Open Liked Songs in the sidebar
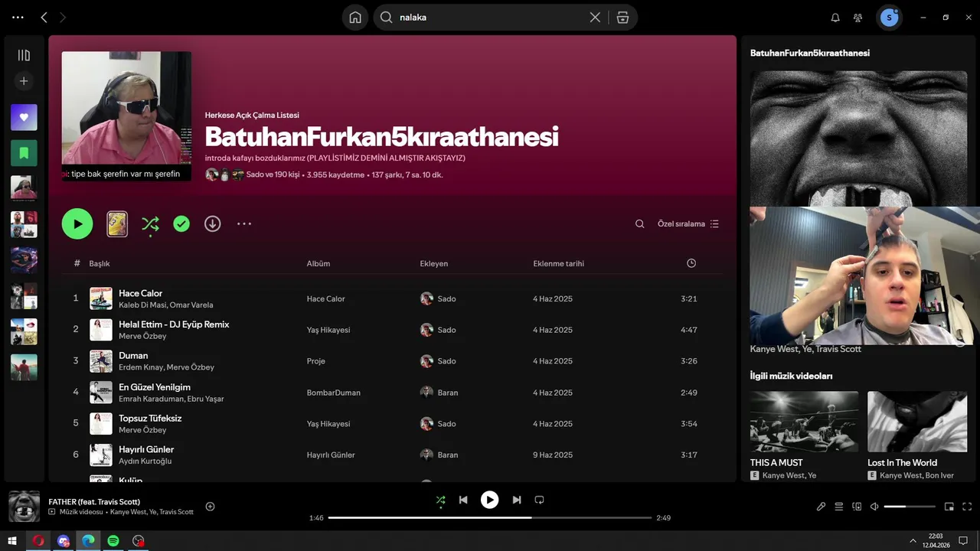Image resolution: width=980 pixels, height=551 pixels. [24, 117]
